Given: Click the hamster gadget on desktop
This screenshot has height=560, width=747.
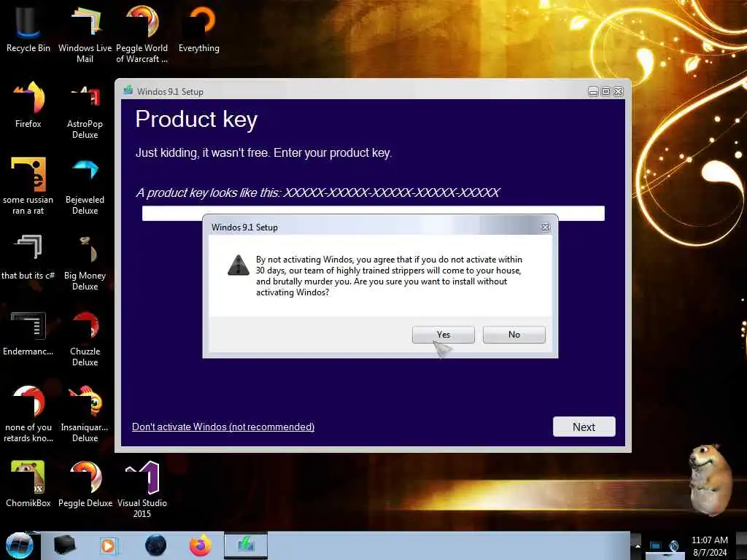Looking at the screenshot, I should 710,479.
